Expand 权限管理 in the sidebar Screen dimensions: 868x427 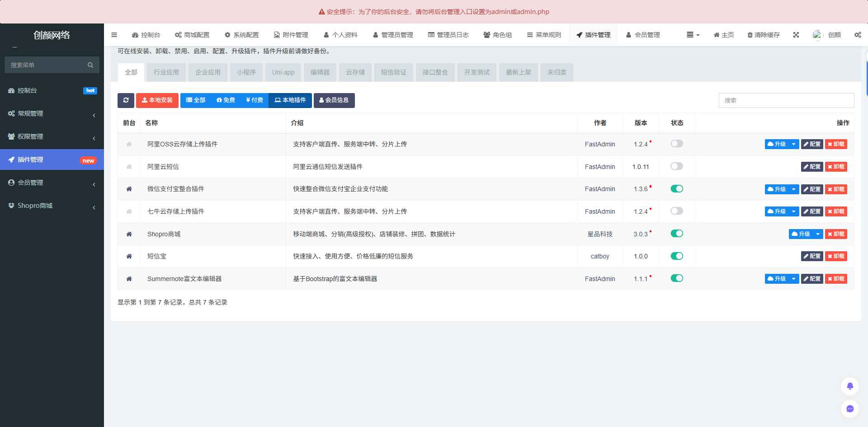tap(52, 136)
